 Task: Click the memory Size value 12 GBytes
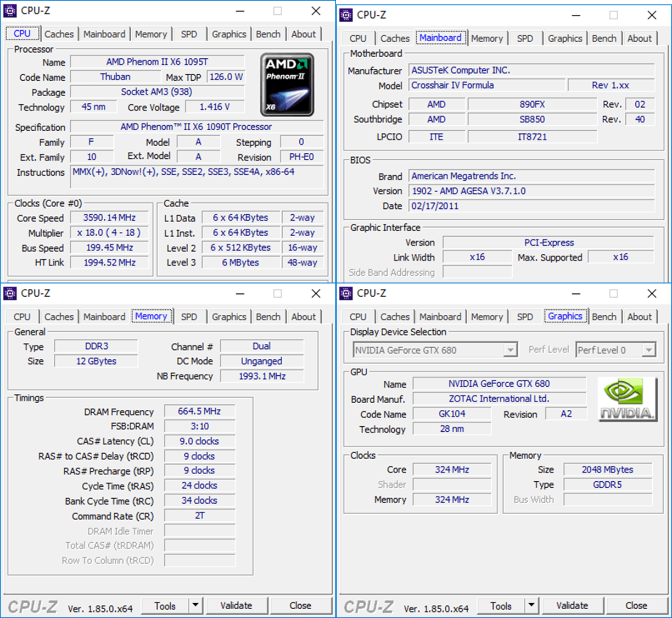click(x=96, y=361)
